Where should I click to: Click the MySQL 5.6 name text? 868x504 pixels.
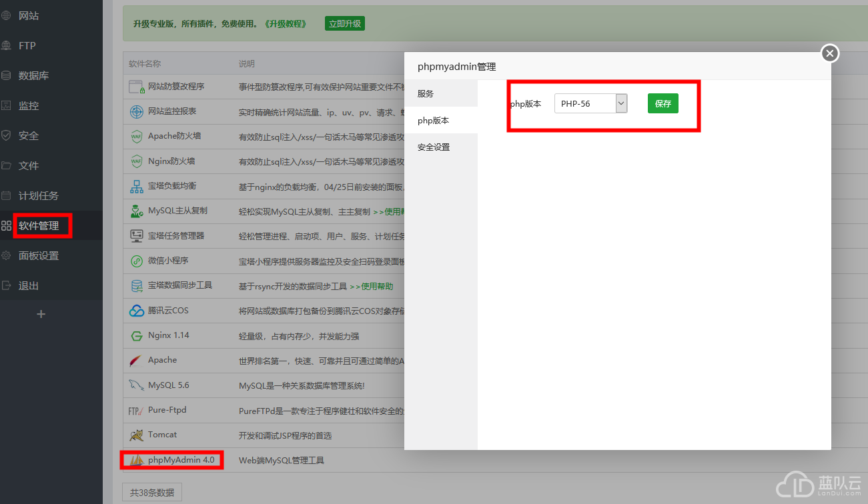coord(169,385)
